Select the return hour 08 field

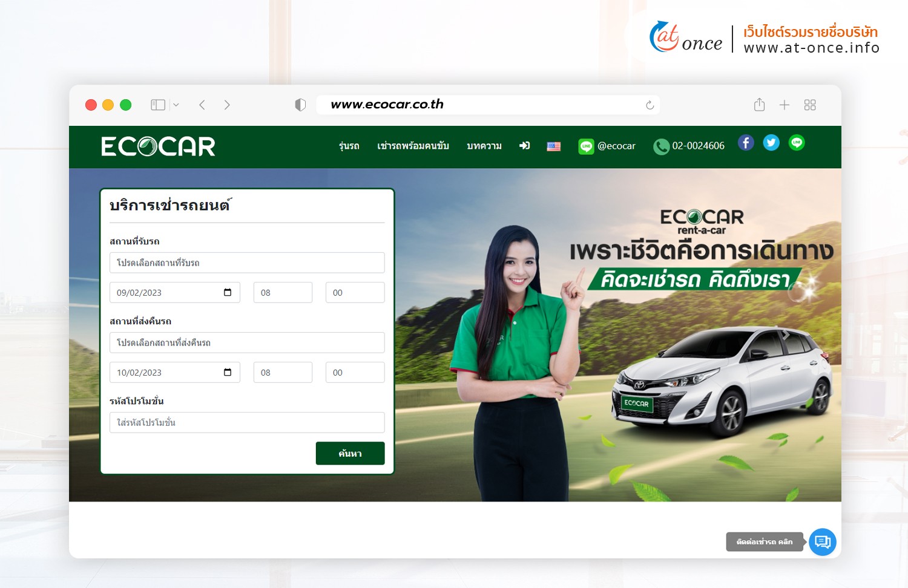click(283, 372)
